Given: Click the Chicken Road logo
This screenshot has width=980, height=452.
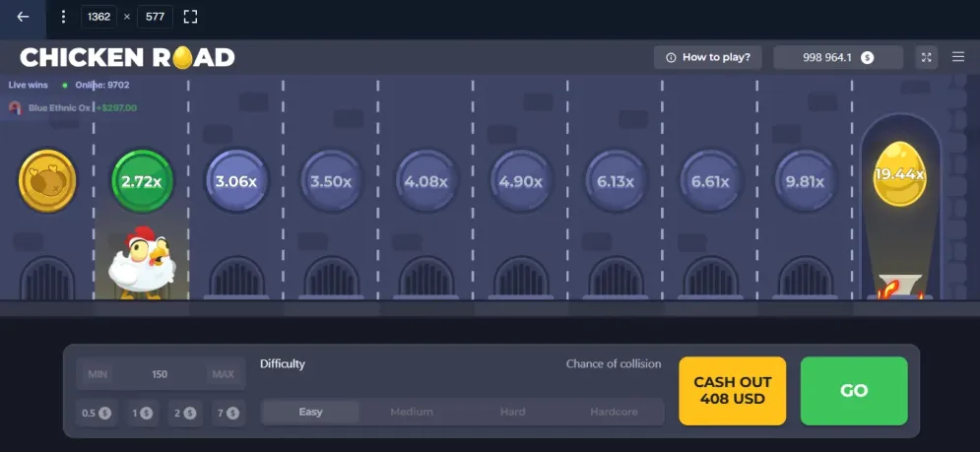Looking at the screenshot, I should click(x=127, y=57).
